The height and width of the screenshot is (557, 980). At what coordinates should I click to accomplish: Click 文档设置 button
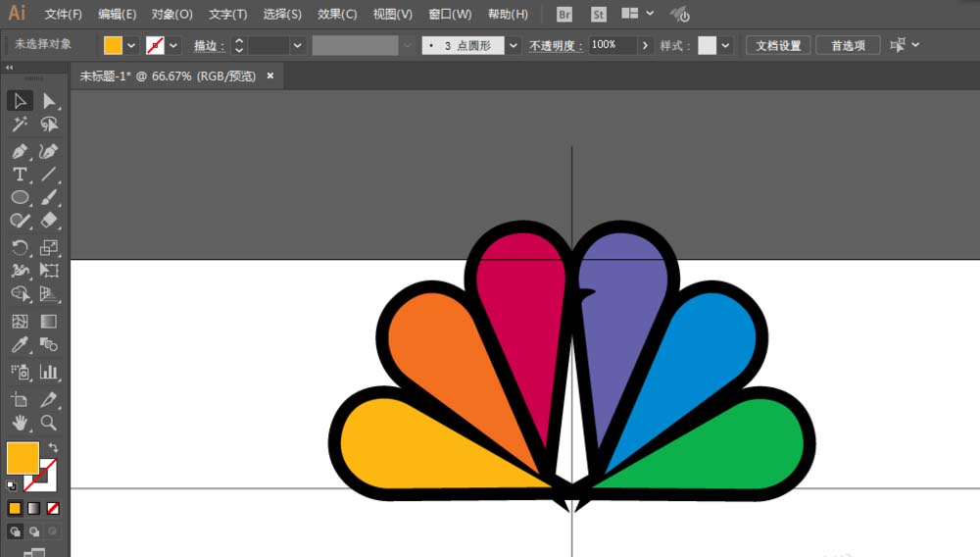point(778,45)
